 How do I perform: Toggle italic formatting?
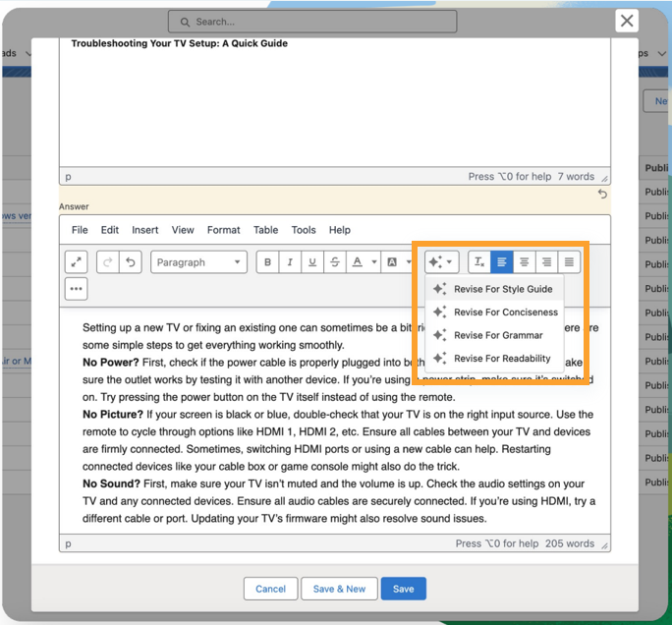(x=290, y=262)
